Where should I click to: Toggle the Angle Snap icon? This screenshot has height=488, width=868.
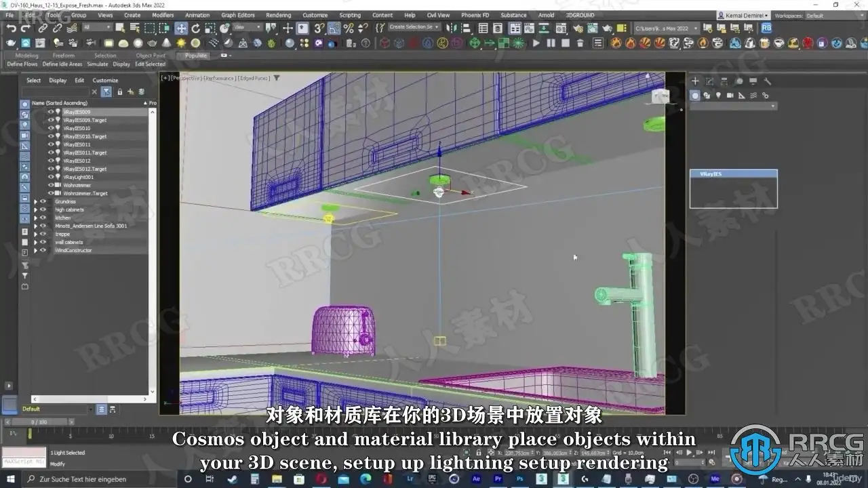point(334,28)
